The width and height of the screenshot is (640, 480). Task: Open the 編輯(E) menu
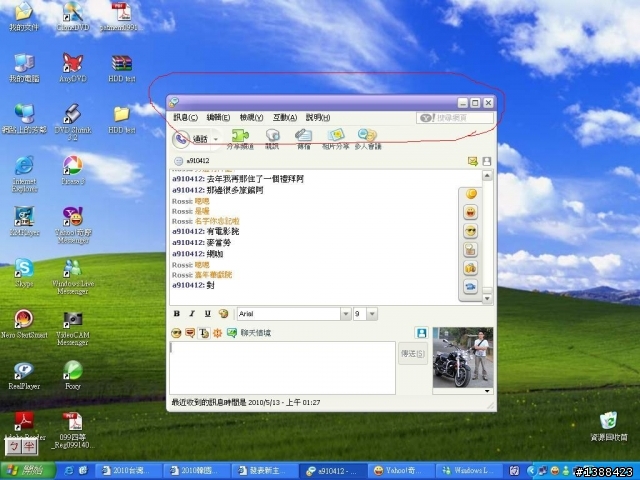point(218,118)
